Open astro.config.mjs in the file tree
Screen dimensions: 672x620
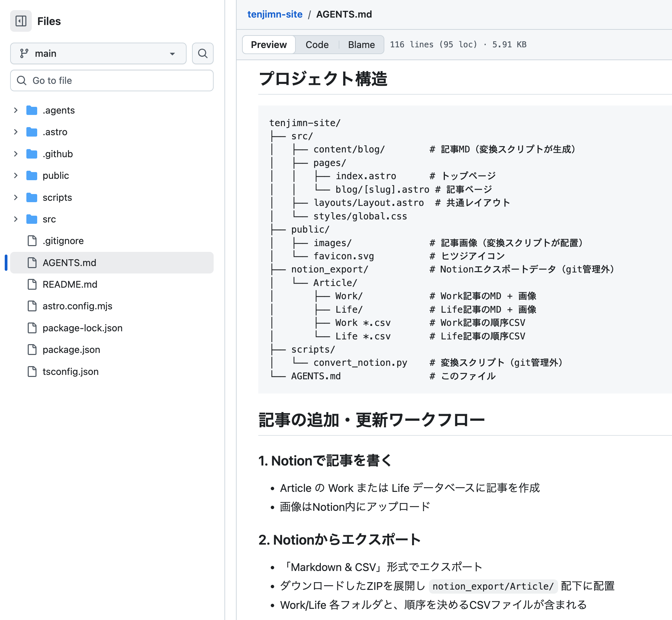point(77,306)
